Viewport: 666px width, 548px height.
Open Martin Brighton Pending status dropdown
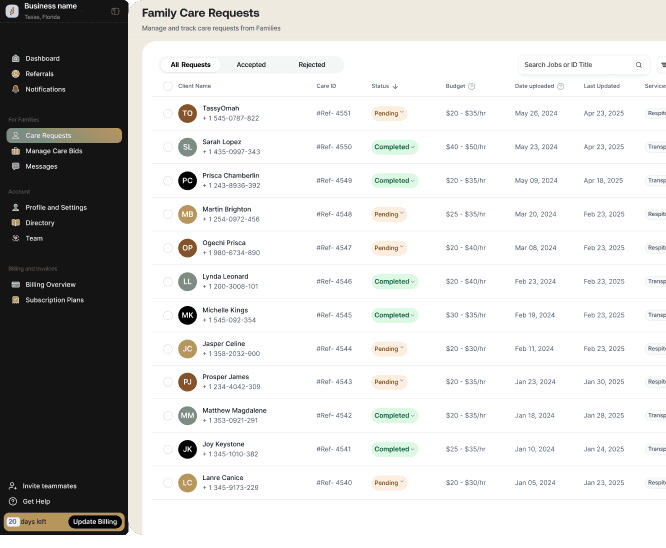[x=389, y=214]
